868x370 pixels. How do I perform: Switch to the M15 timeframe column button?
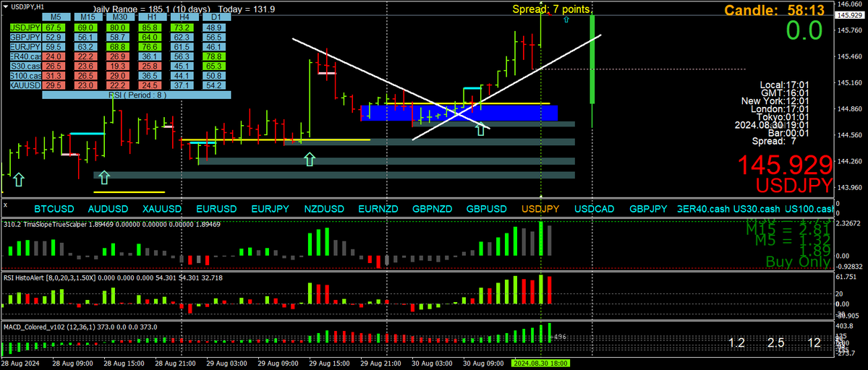point(88,16)
